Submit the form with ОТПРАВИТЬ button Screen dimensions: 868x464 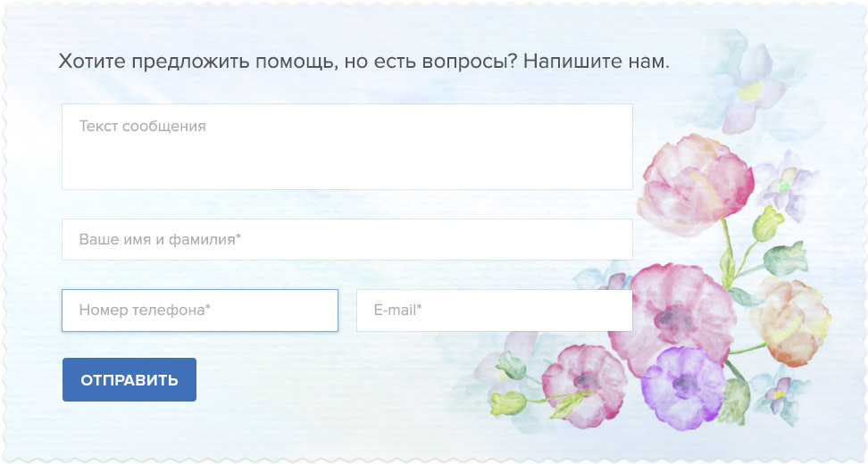click(129, 379)
